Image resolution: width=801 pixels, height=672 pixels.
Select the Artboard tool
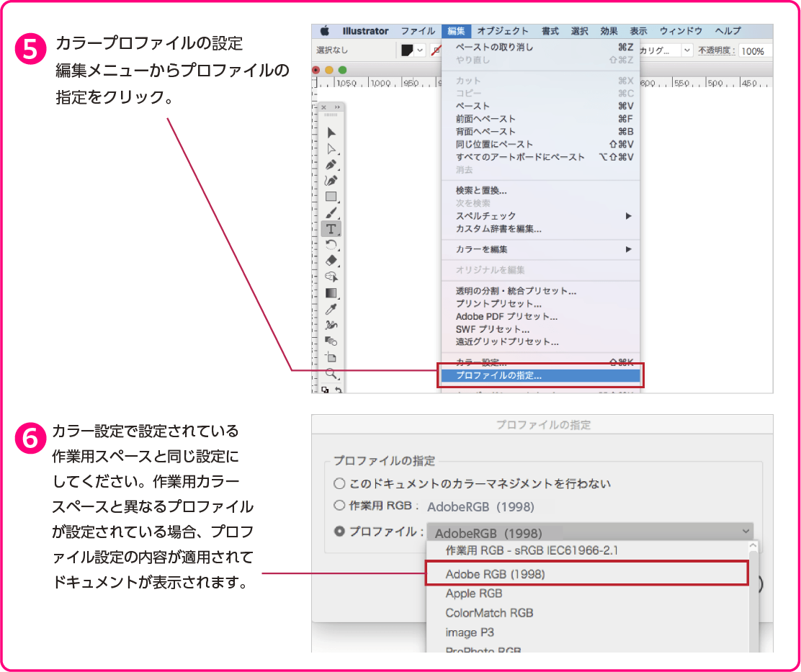click(x=331, y=357)
